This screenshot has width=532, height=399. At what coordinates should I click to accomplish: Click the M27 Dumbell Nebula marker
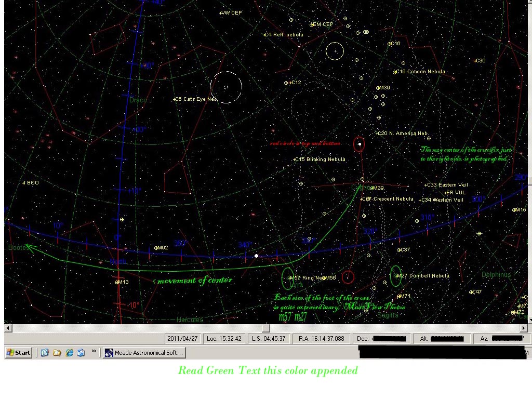[397, 276]
